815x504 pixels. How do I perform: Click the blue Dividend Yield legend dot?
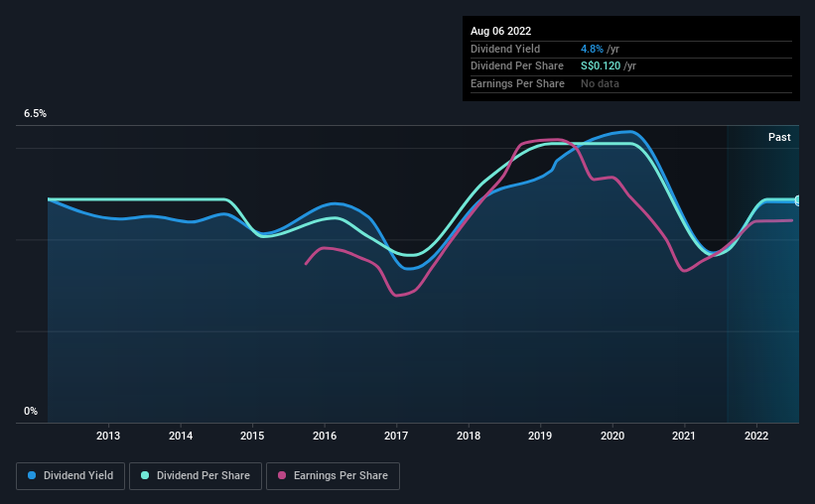coord(32,475)
